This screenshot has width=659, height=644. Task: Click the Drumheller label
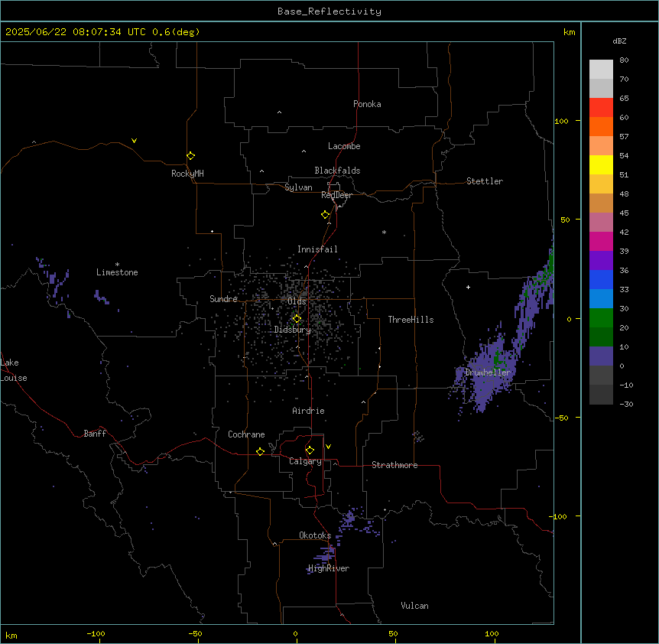[488, 372]
